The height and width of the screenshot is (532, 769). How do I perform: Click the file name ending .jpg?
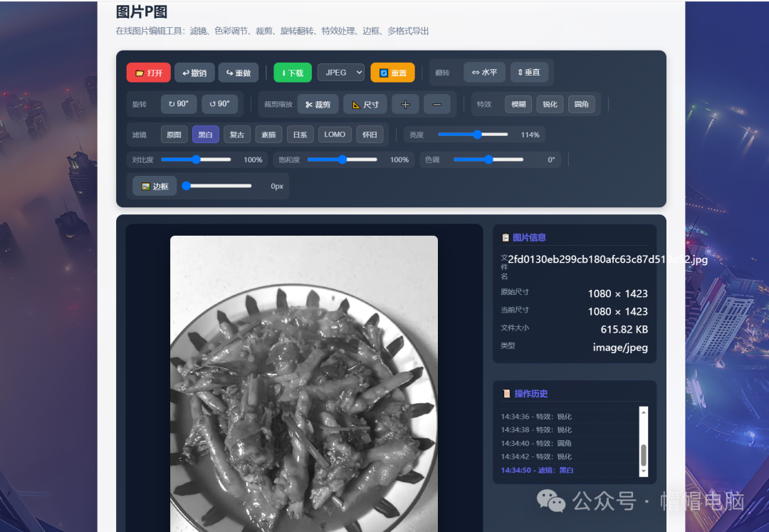click(x=607, y=259)
